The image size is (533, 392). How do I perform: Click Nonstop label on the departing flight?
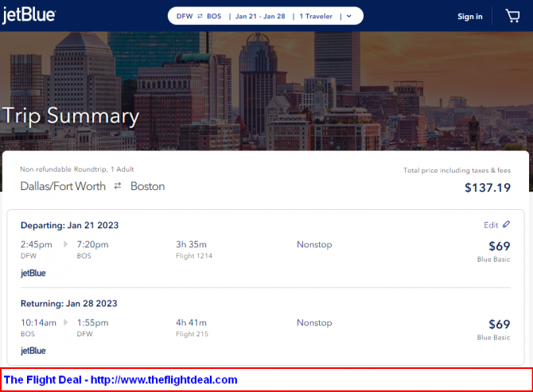314,245
